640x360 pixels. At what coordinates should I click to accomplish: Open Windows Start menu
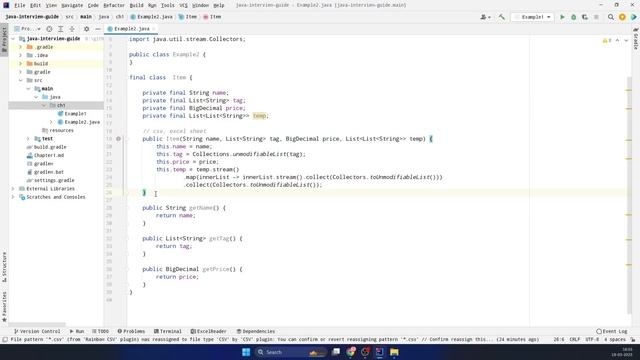coord(246,352)
